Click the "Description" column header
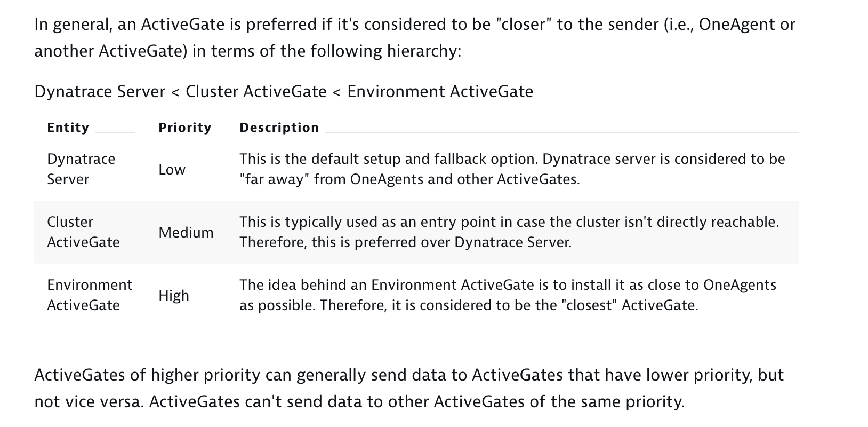This screenshot has height=427, width=868. coord(279,128)
